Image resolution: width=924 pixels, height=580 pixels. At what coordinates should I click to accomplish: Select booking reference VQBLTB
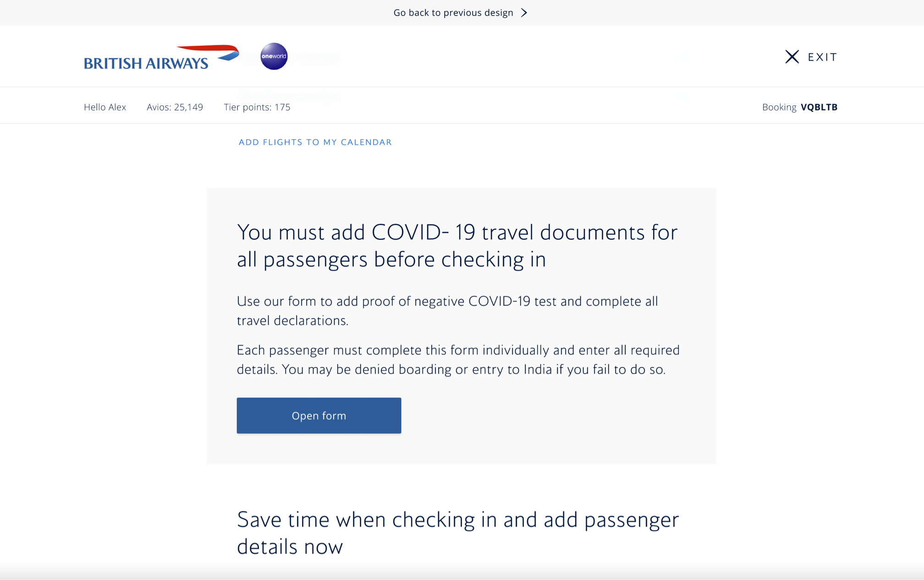(819, 107)
